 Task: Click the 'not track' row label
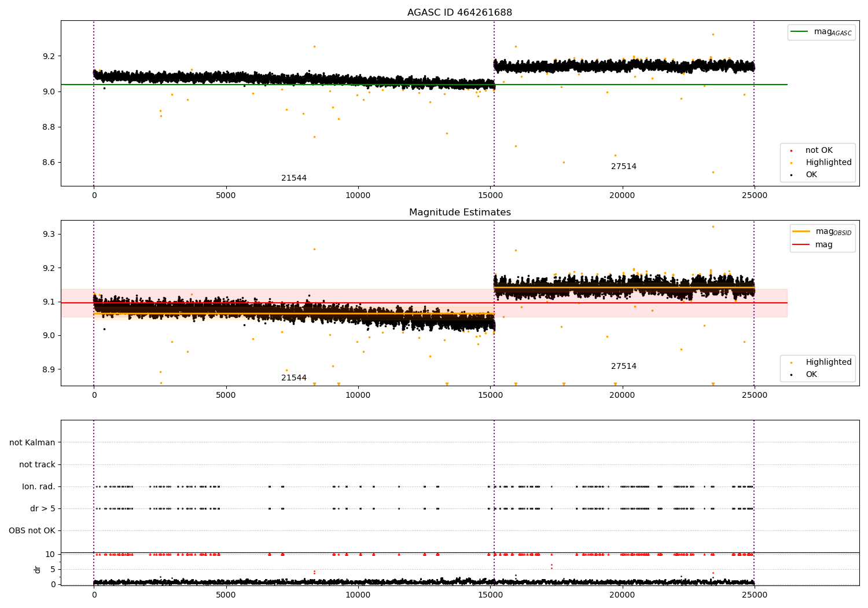point(37,465)
